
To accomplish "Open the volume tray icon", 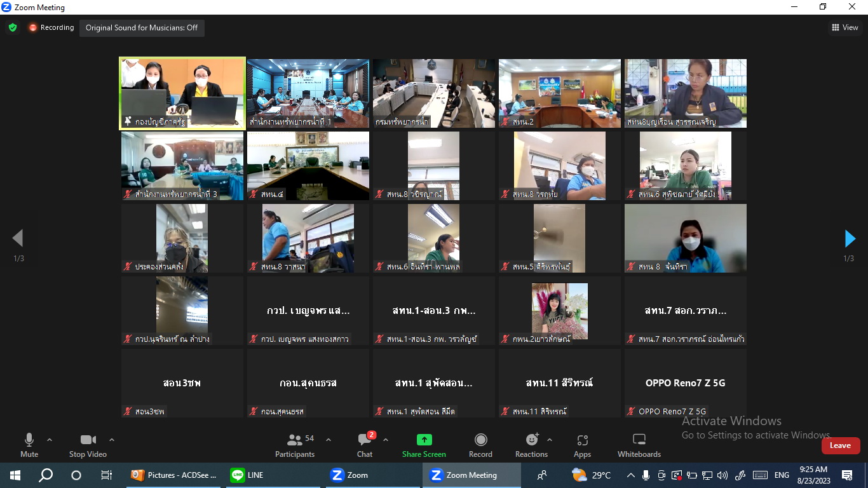I will click(722, 475).
